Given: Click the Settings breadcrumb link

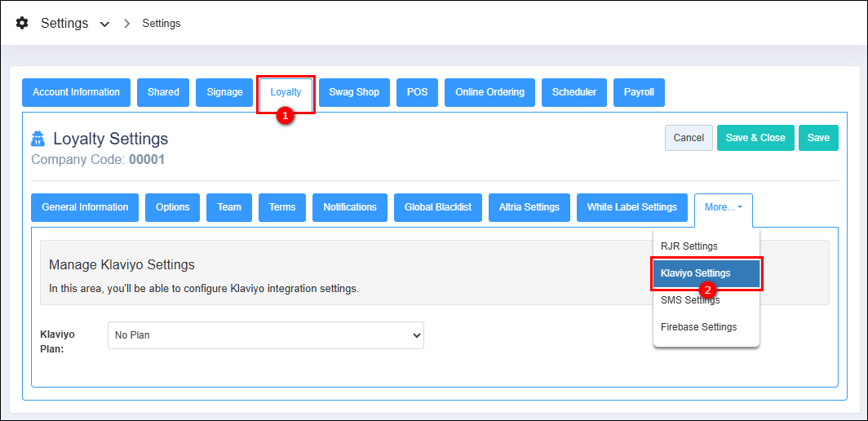Looking at the screenshot, I should pos(162,24).
